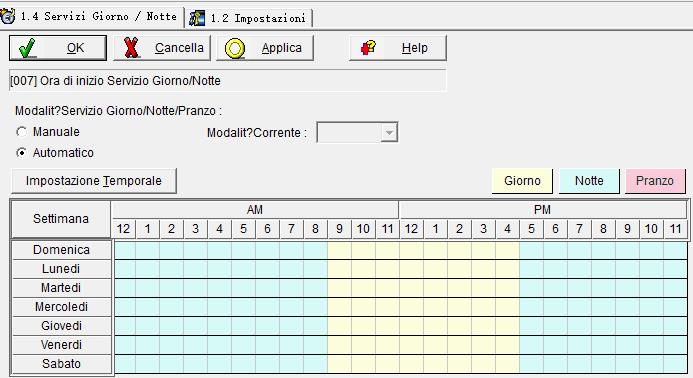Image resolution: width=693 pixels, height=378 pixels.
Task: Click the green checkmark OK icon
Action: coord(27,48)
